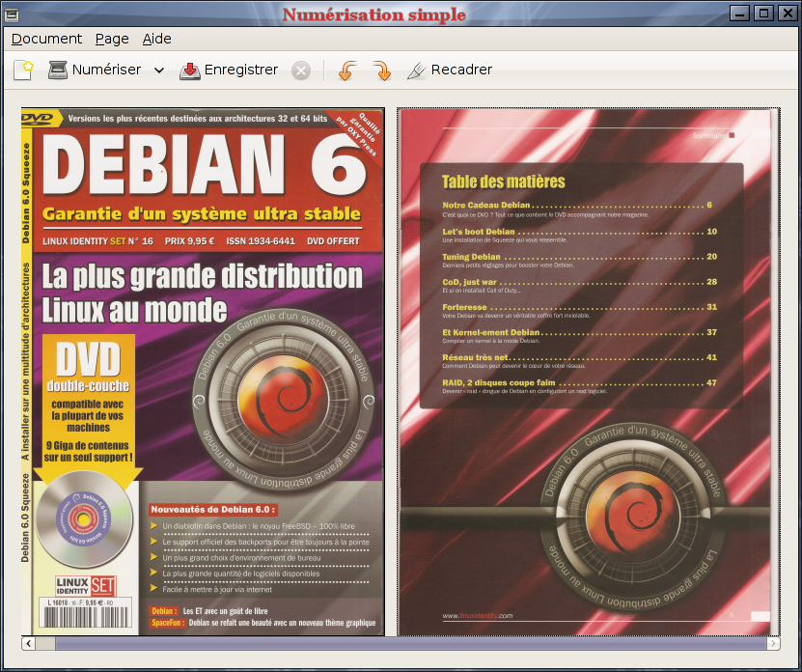
Task: Expand the Numériser dropdown arrow
Action: (159, 70)
